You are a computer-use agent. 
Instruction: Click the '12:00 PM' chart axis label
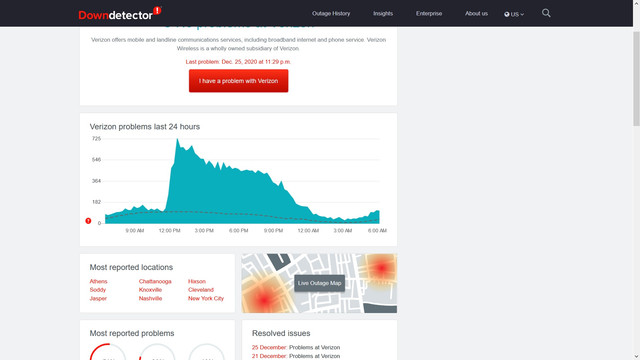[169, 231]
